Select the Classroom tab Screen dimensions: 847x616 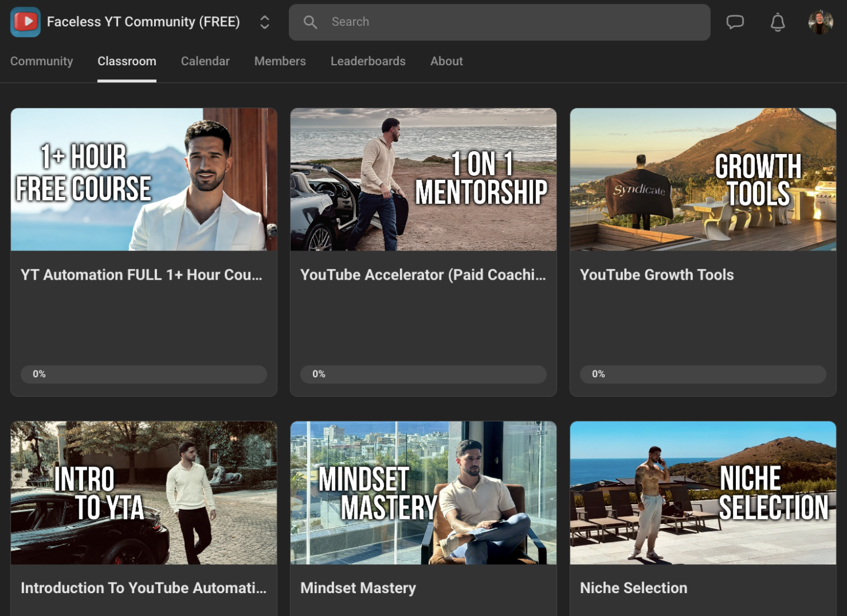[127, 61]
